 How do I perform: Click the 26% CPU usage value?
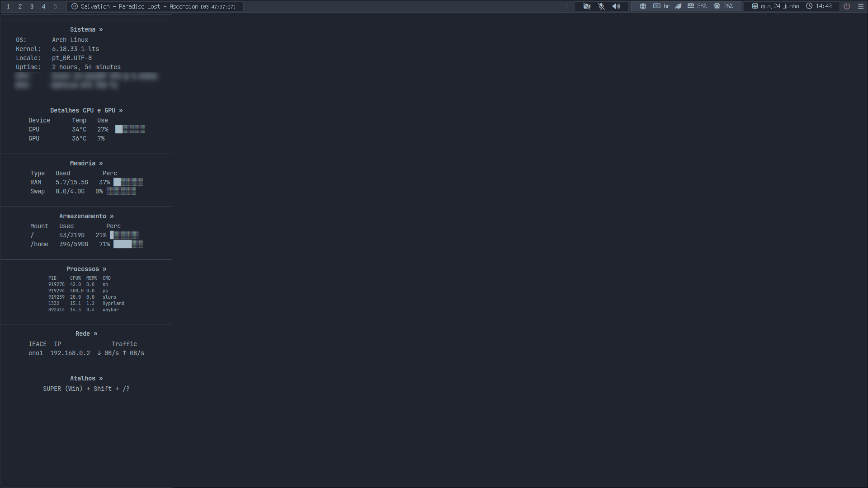click(x=728, y=6)
